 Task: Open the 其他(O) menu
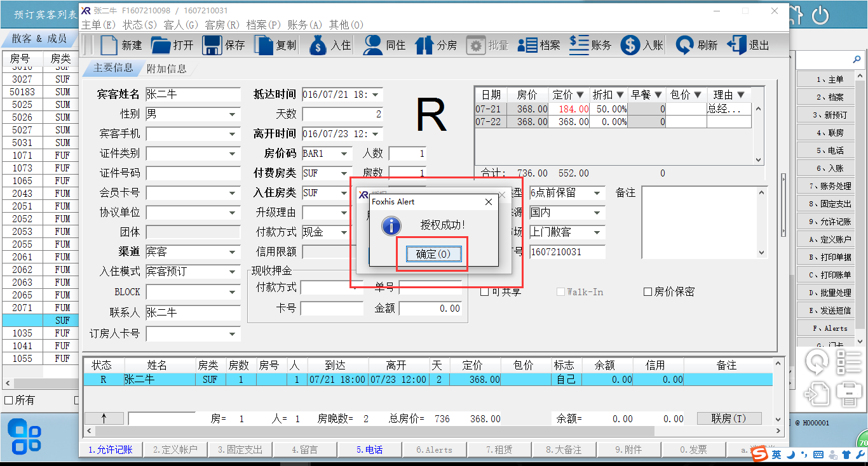click(x=346, y=25)
